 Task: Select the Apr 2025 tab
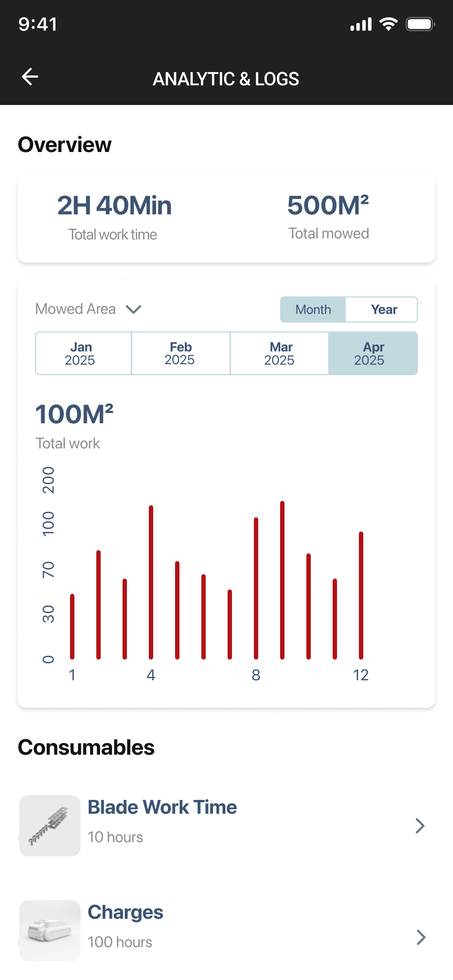tap(373, 353)
